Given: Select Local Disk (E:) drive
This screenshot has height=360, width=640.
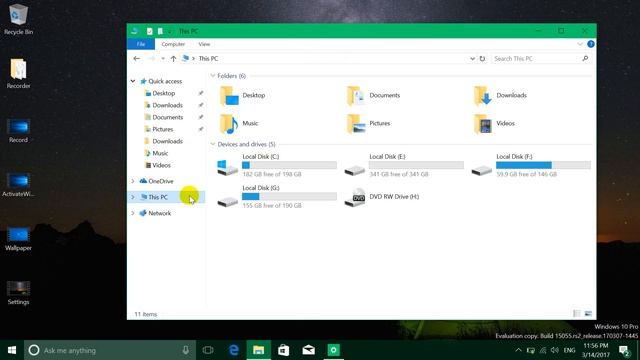Looking at the screenshot, I should pyautogui.click(x=404, y=165).
